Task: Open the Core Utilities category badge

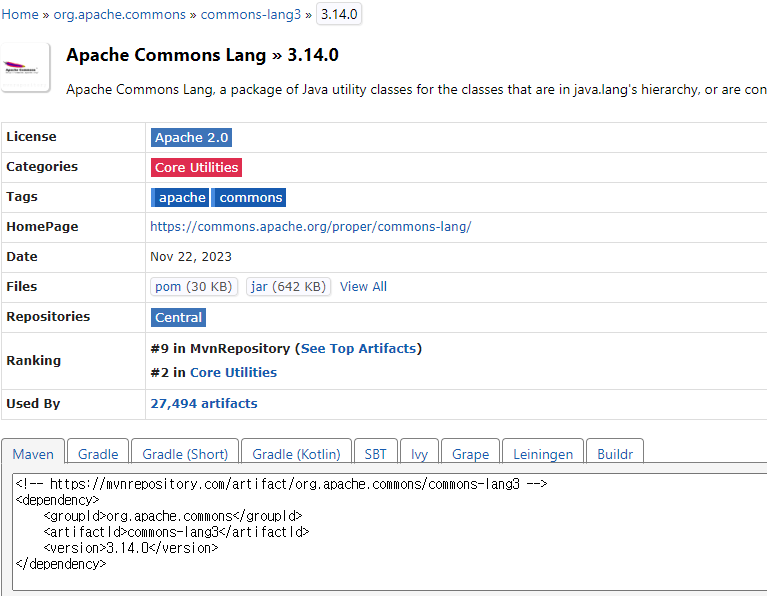Action: (196, 167)
